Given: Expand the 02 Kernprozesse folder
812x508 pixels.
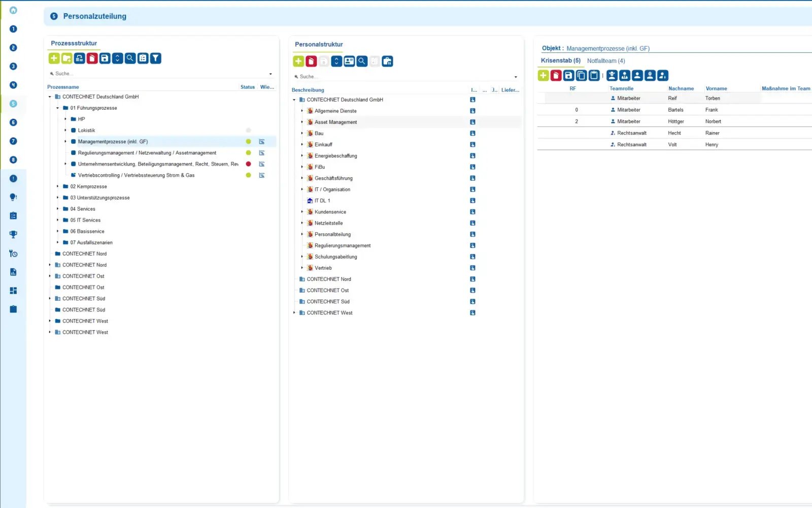Looking at the screenshot, I should 57,186.
